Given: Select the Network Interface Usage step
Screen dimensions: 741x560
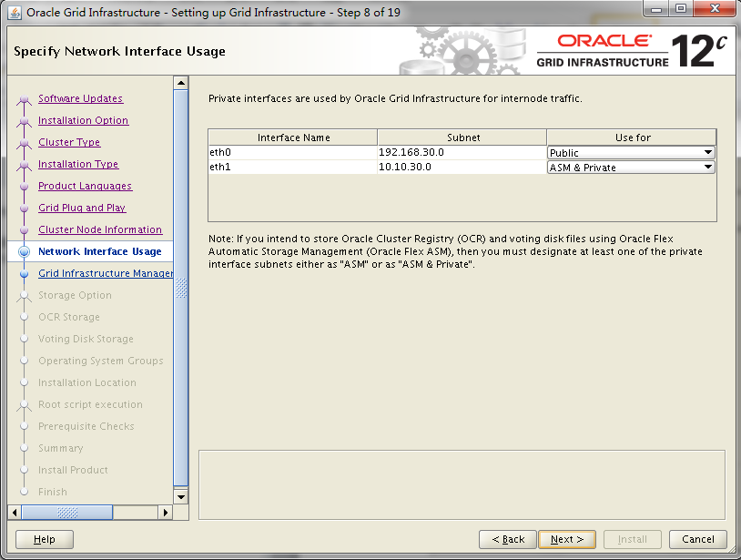Looking at the screenshot, I should coord(100,251).
